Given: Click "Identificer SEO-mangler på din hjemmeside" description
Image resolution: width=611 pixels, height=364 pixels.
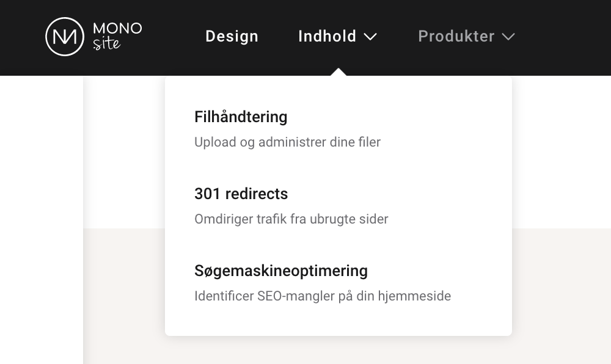Looking at the screenshot, I should 323,296.
